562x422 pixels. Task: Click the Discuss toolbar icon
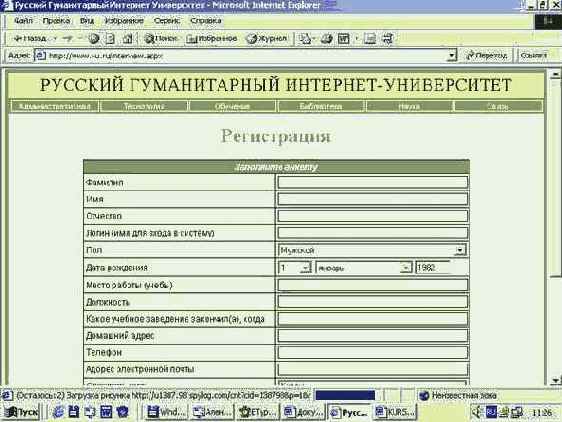pyautogui.click(x=370, y=38)
